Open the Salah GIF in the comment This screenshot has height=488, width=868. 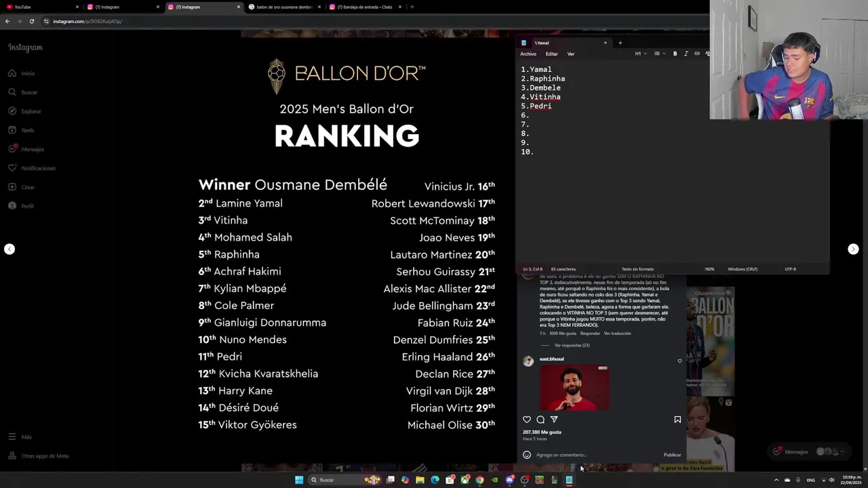pos(574,388)
